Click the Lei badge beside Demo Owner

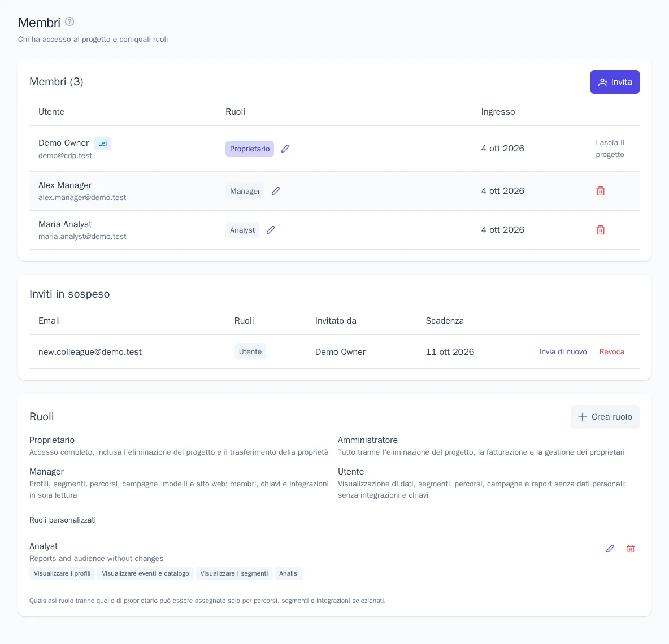[x=102, y=143]
